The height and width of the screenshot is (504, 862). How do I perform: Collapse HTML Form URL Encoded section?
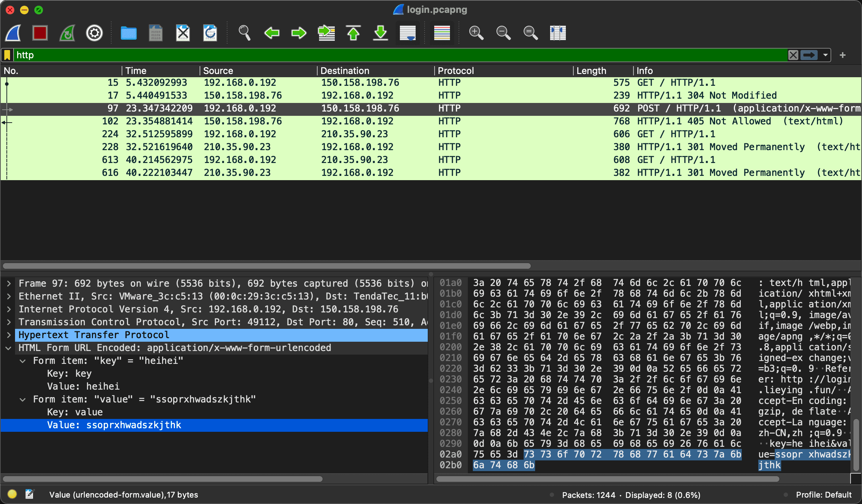pyautogui.click(x=9, y=348)
